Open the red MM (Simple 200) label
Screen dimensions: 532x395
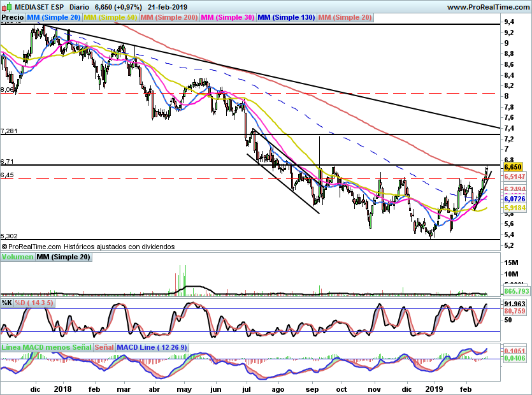click(x=169, y=17)
